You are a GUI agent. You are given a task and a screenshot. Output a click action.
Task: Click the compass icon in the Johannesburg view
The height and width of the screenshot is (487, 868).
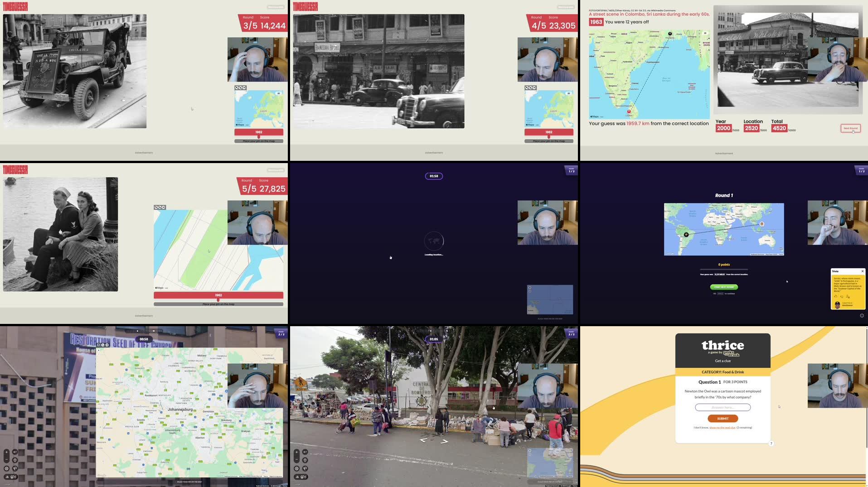pyautogui.click(x=6, y=468)
